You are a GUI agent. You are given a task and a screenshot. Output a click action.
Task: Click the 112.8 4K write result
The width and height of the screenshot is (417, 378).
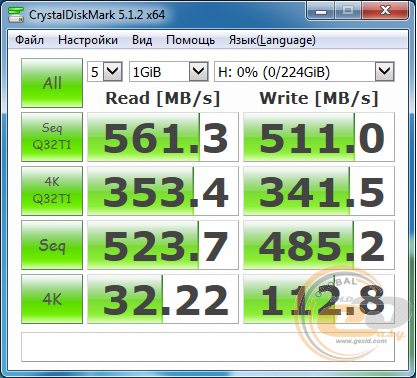319,299
